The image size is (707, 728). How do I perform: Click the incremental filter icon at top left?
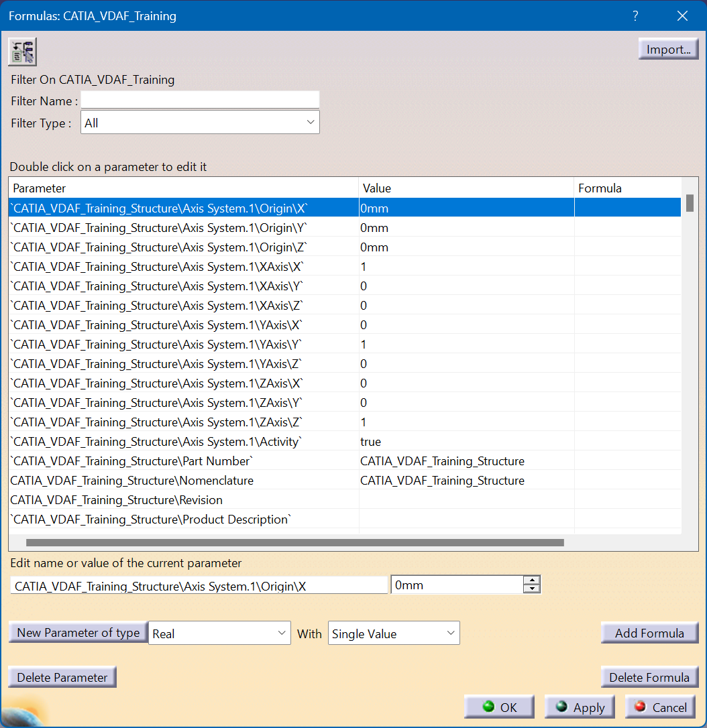click(x=22, y=52)
